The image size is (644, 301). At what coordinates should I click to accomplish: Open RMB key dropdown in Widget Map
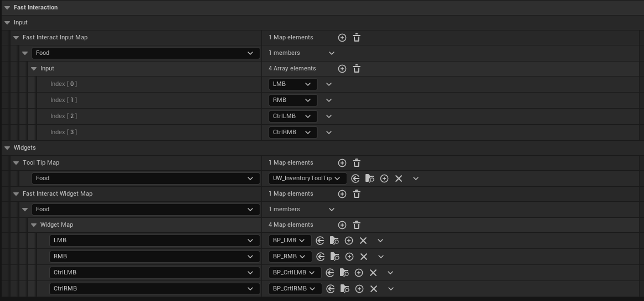click(x=154, y=257)
